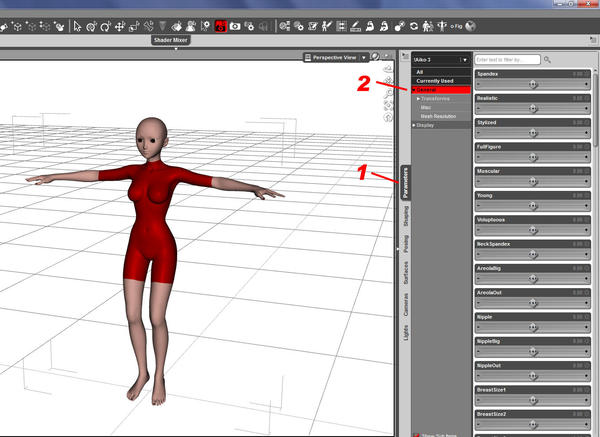Select the All parameter group

pos(442,72)
